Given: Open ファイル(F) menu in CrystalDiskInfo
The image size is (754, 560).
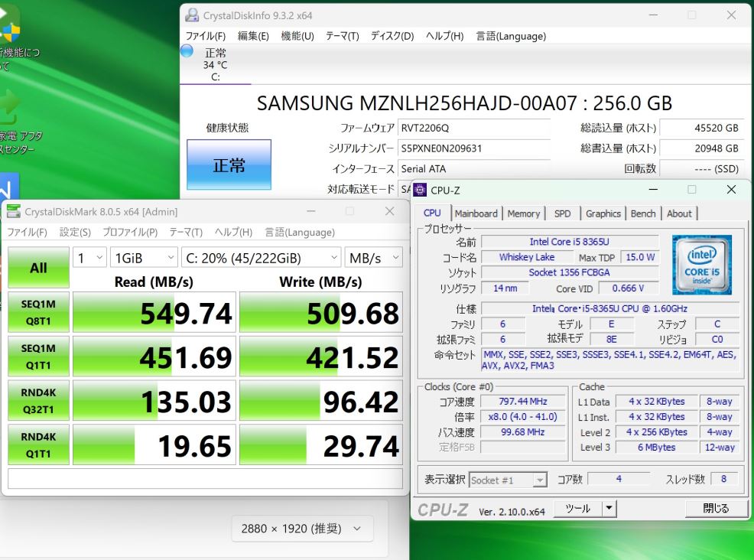Looking at the screenshot, I should pyautogui.click(x=206, y=36).
